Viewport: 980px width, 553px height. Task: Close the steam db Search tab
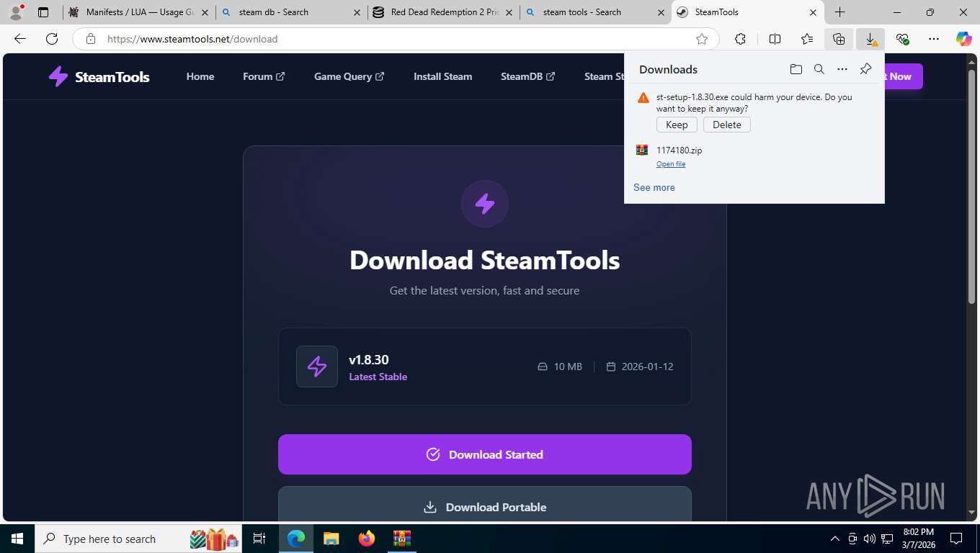tap(358, 12)
